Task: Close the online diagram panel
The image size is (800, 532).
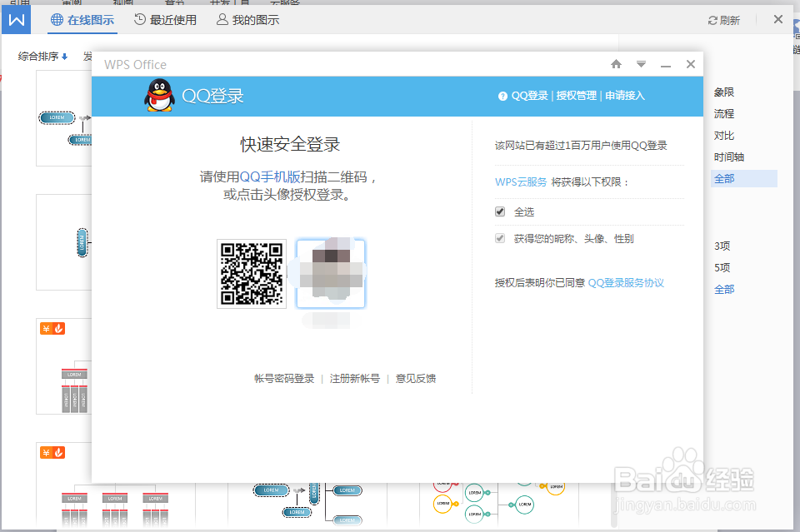Action: (778, 19)
